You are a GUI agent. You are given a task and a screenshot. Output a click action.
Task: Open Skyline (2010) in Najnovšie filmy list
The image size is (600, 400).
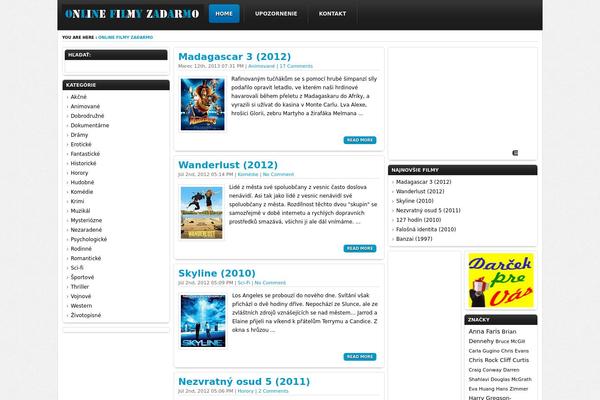(x=414, y=201)
